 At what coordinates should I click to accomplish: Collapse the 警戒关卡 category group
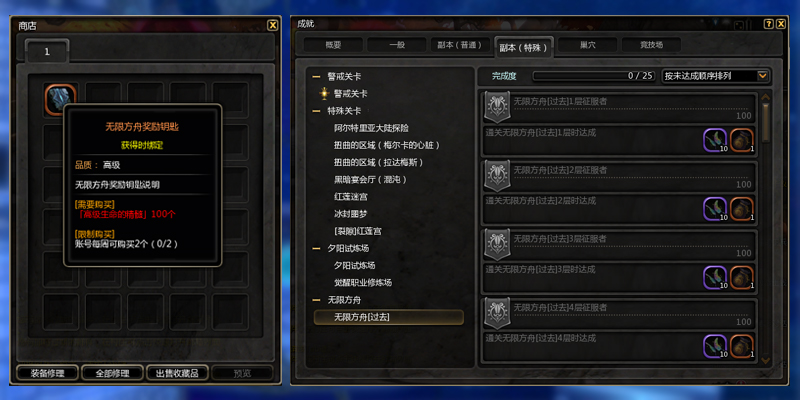[x=316, y=77]
